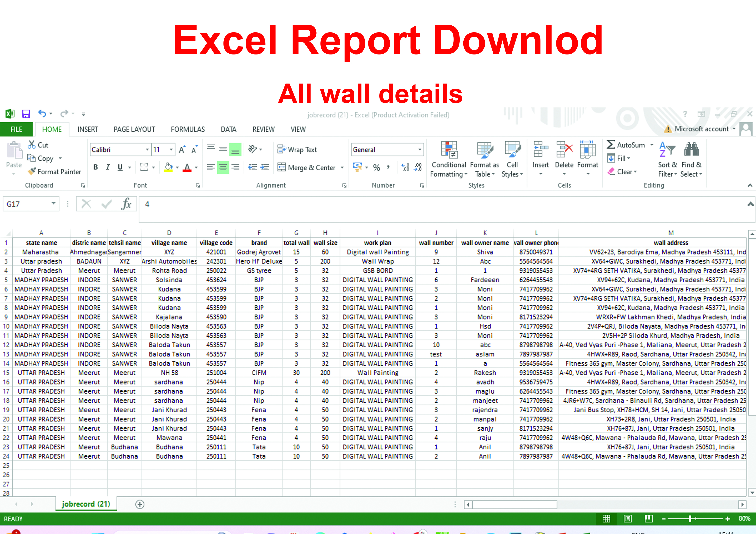The height and width of the screenshot is (534, 756).
Task: Toggle Bold formatting
Action: (x=95, y=167)
